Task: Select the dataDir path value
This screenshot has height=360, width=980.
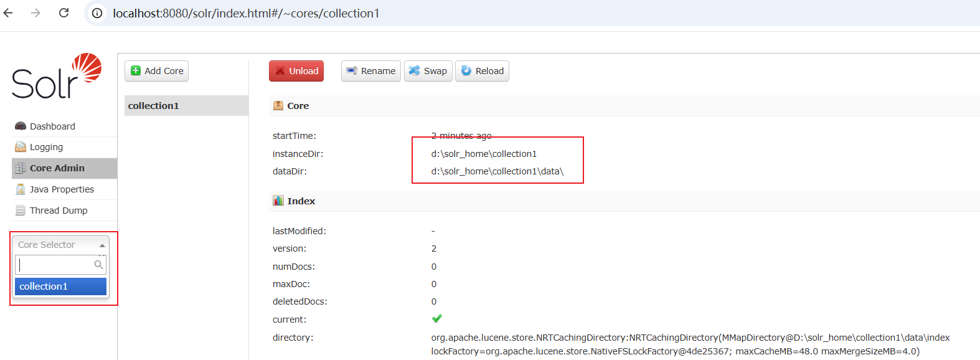Action: [x=497, y=171]
